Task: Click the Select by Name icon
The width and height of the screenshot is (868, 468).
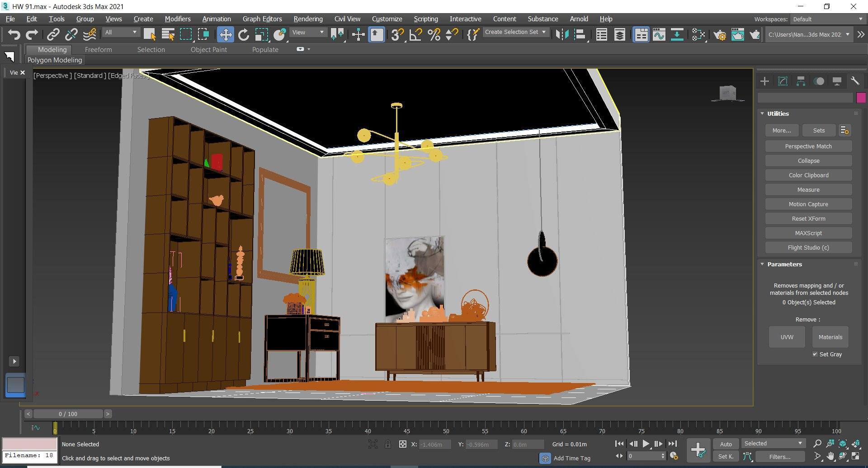Action: point(168,34)
